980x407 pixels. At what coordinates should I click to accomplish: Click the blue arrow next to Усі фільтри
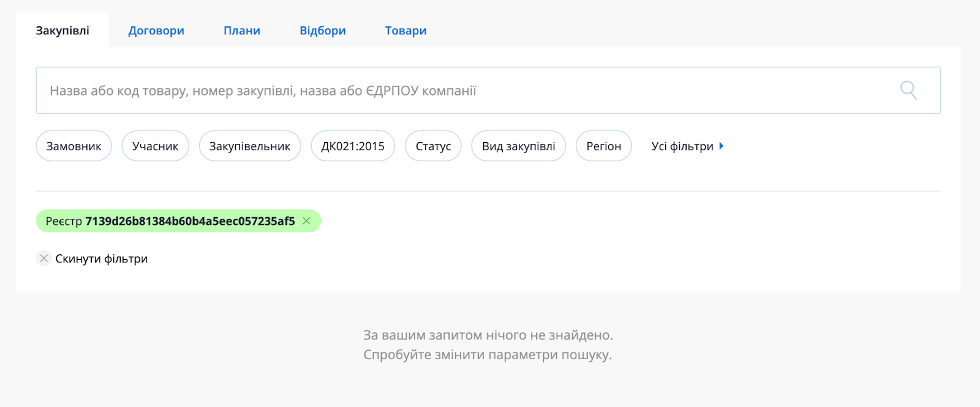(x=722, y=146)
